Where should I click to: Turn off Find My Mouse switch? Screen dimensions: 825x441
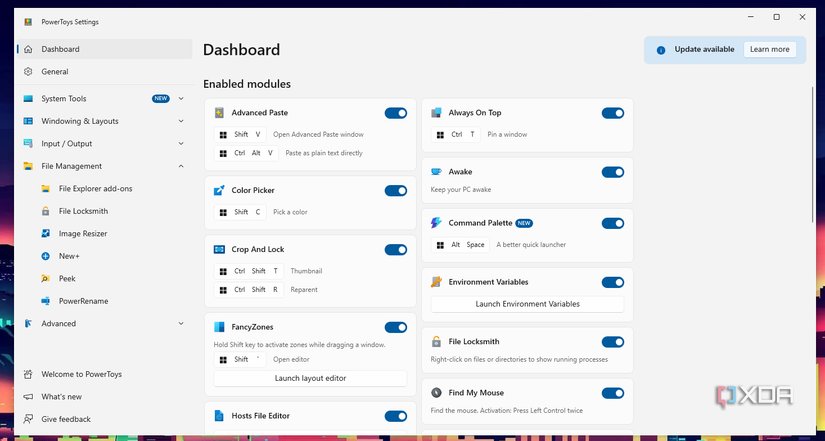click(613, 393)
